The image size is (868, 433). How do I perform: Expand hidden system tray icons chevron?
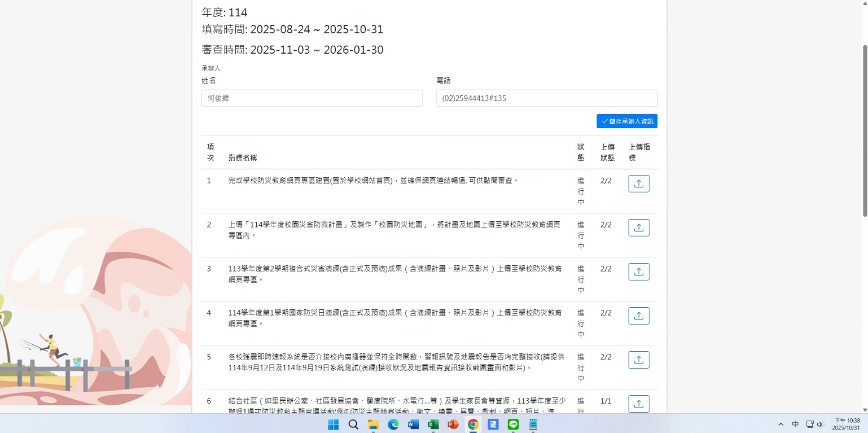tap(781, 425)
